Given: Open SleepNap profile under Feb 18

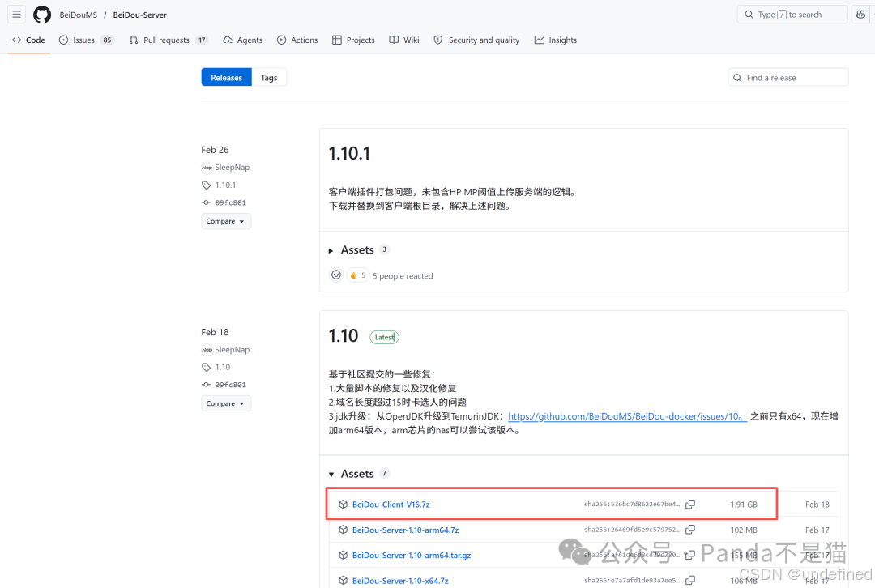Looking at the screenshot, I should (233, 350).
